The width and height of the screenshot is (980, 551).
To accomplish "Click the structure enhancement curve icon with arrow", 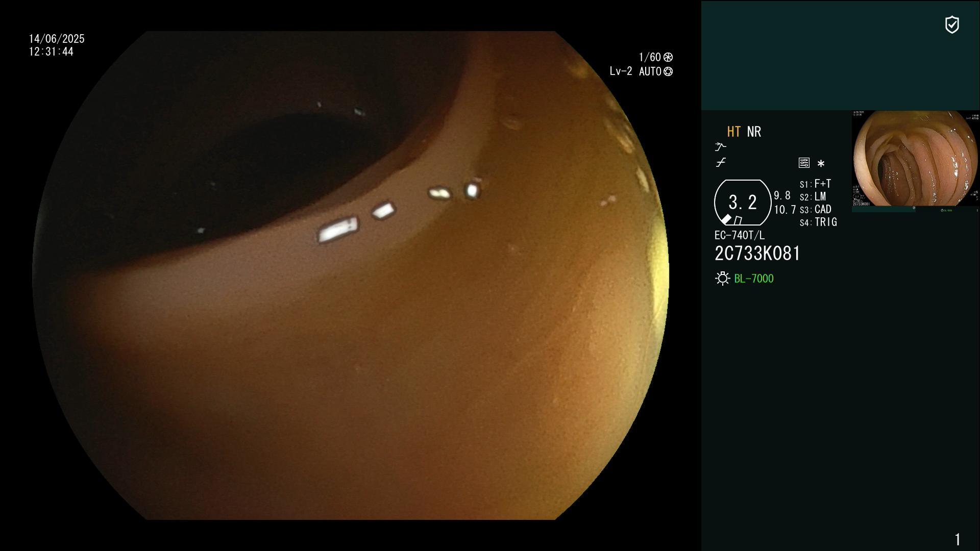I will (720, 147).
